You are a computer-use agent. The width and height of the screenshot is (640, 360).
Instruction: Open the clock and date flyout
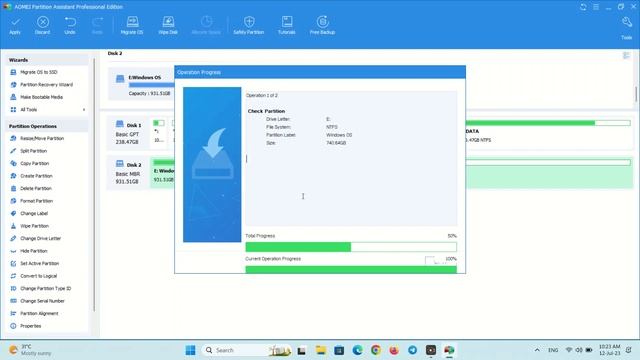[x=609, y=350]
